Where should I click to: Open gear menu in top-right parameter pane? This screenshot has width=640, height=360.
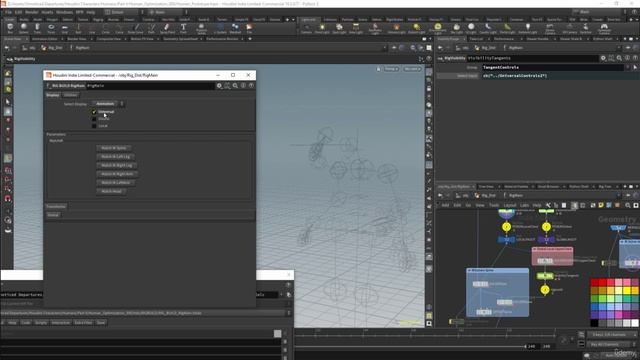click(603, 58)
